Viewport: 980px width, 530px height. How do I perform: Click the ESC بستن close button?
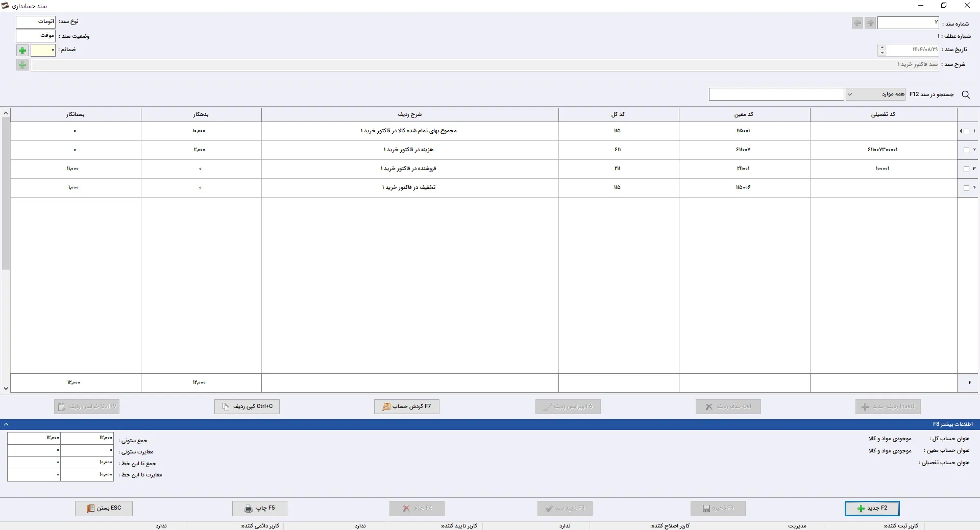tap(104, 508)
